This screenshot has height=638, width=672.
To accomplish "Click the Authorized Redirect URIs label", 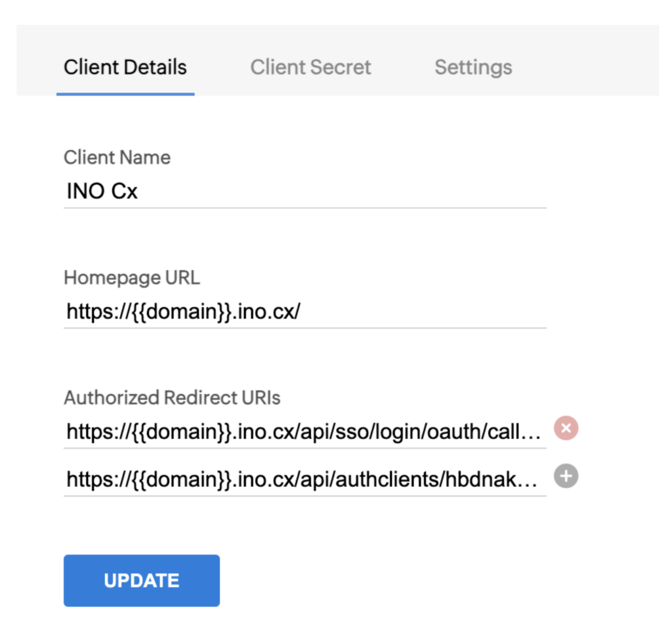I will [172, 397].
